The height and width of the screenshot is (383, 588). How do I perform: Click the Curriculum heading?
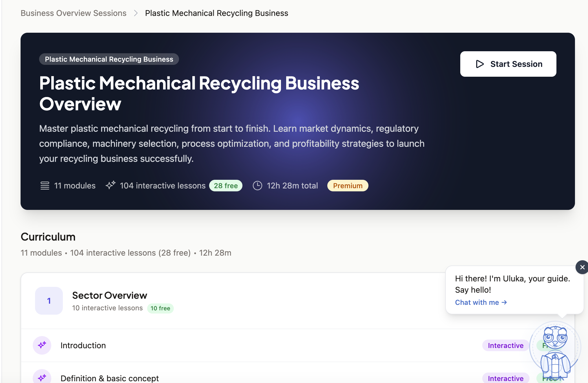(x=48, y=237)
